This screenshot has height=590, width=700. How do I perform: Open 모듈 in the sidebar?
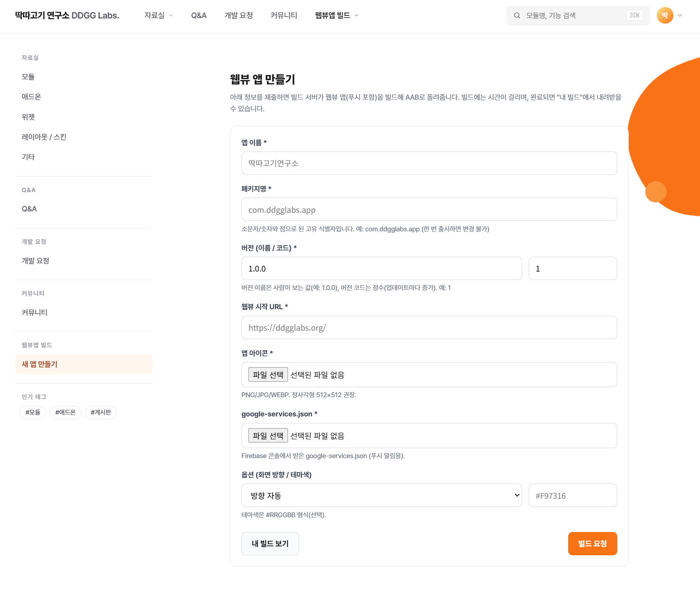point(83,77)
